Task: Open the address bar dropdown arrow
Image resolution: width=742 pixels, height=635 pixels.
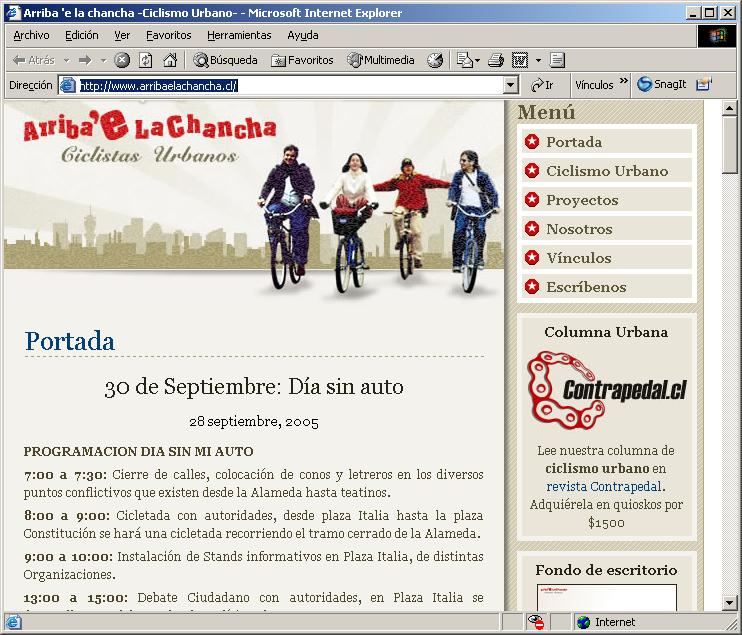Action: (510, 86)
